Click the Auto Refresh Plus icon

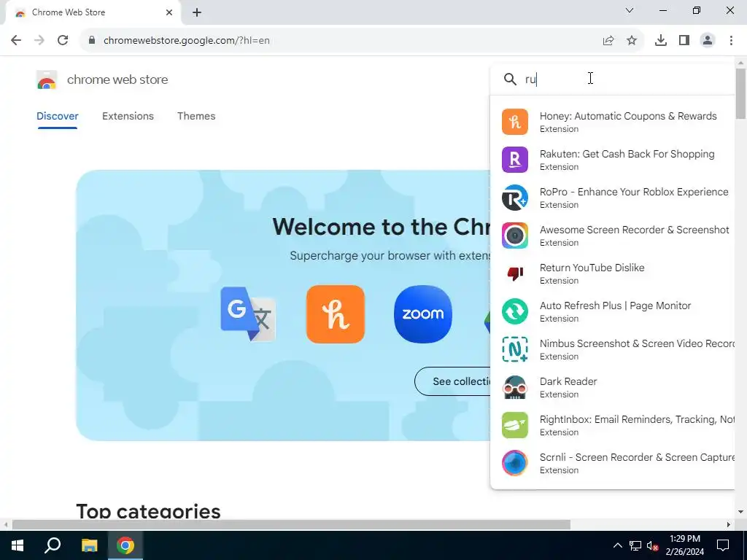(514, 311)
